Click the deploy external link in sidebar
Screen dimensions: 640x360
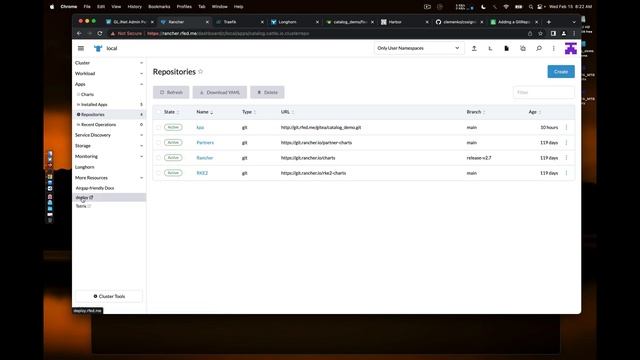(x=84, y=198)
